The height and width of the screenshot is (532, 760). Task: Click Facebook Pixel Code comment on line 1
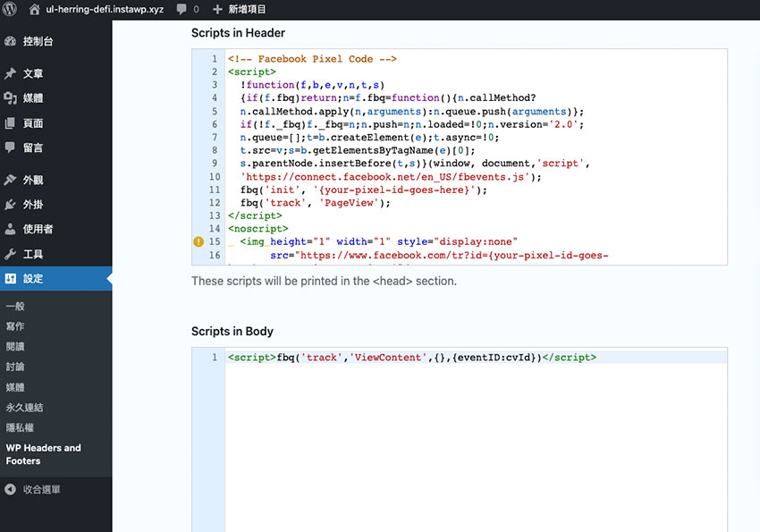313,59
